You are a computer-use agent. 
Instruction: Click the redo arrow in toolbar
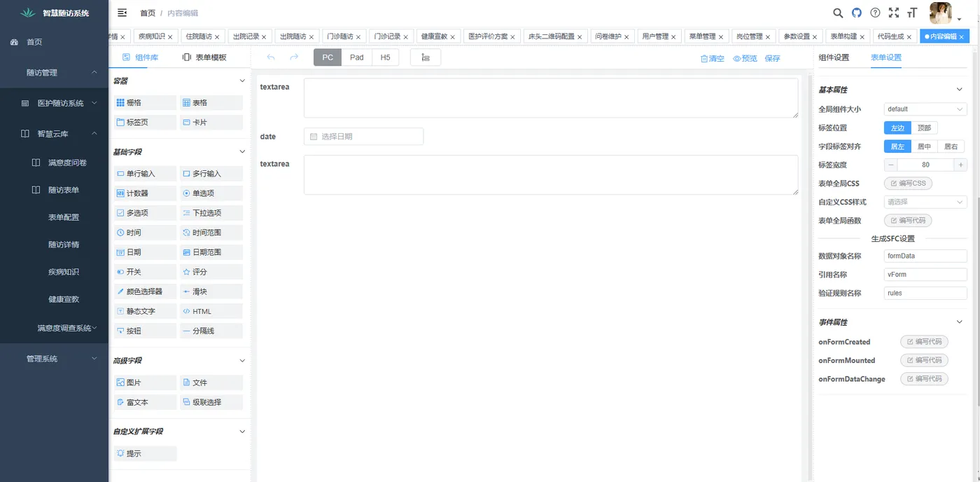294,57
